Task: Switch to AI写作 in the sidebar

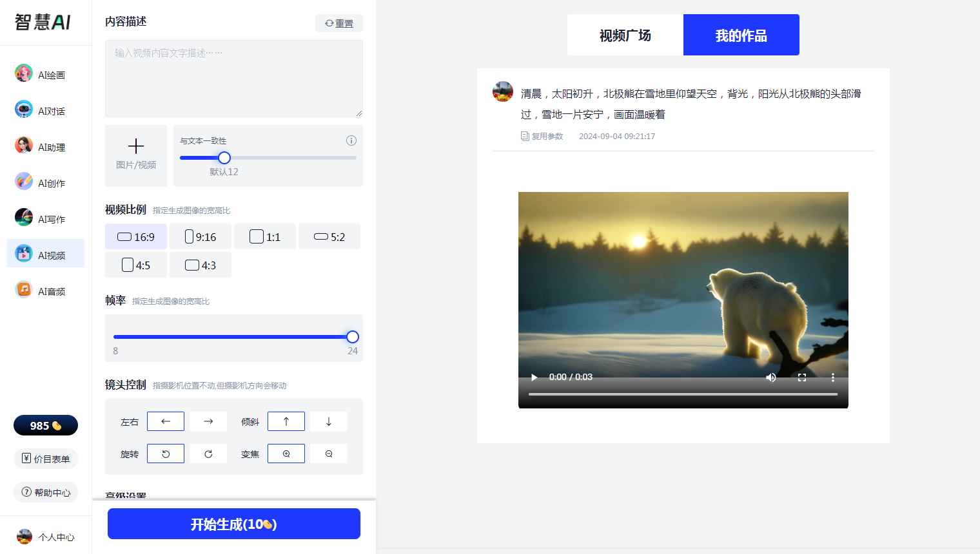Action: point(24,218)
